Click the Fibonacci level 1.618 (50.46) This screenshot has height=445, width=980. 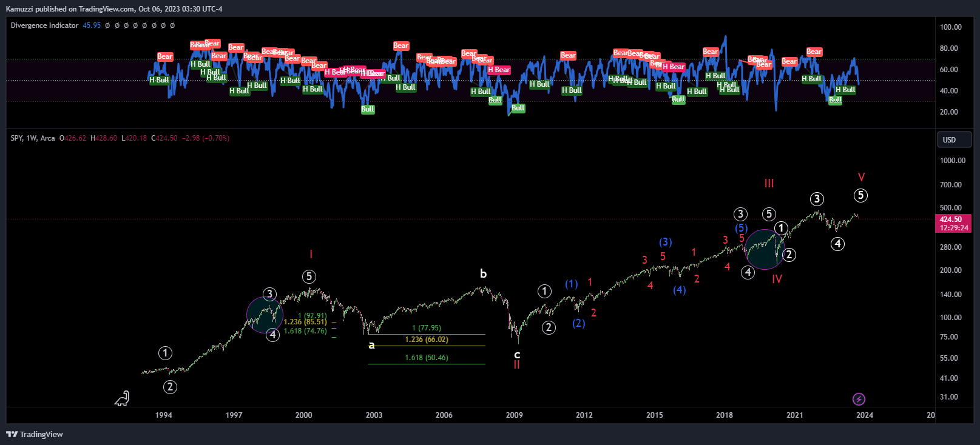tap(427, 358)
